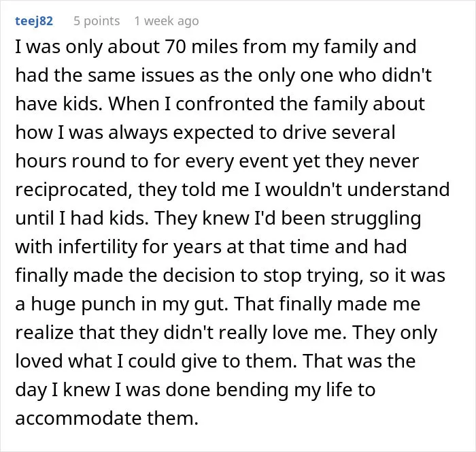Click the word 'infertility' in the comment
The width and height of the screenshot is (476, 452).
pyautogui.click(x=97, y=246)
